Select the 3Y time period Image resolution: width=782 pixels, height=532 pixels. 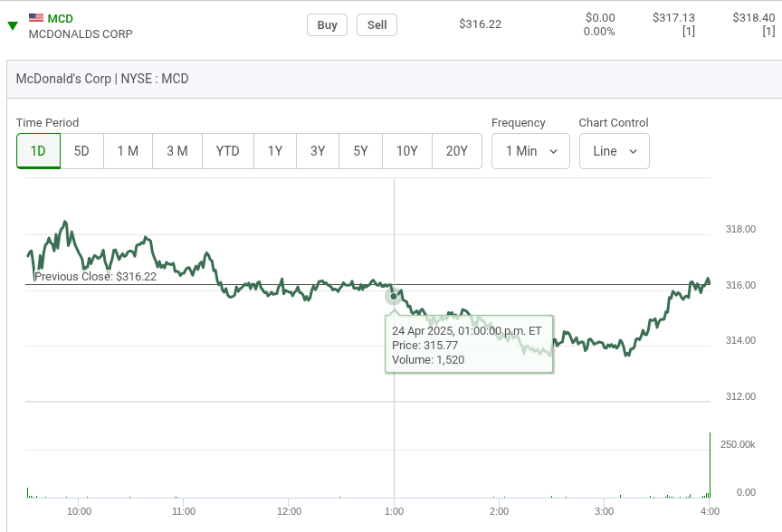(318, 151)
